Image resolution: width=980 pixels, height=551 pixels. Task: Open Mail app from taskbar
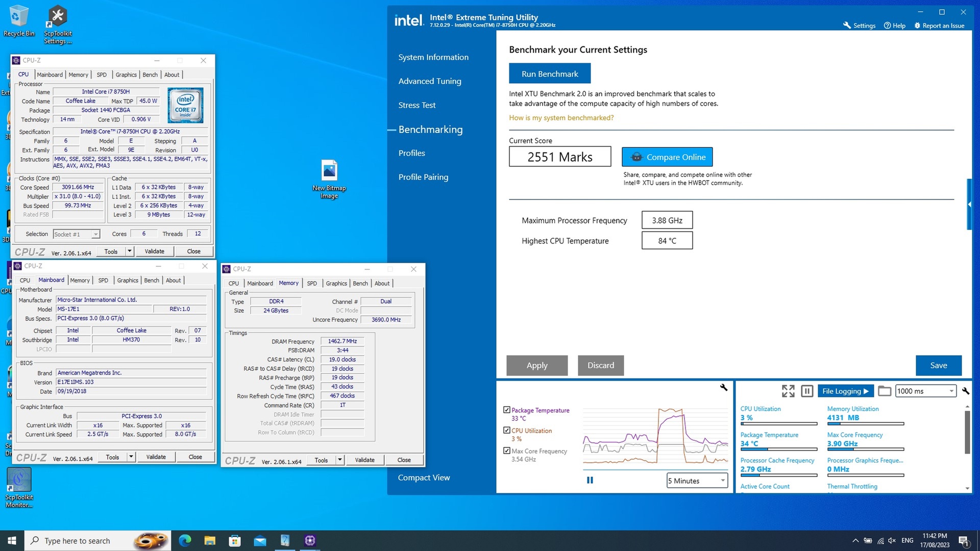click(260, 540)
